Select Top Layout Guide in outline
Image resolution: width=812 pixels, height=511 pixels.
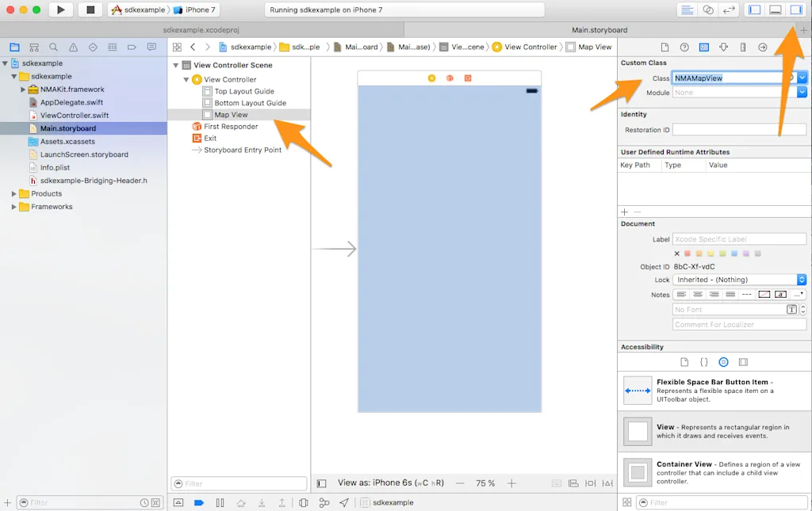(244, 91)
